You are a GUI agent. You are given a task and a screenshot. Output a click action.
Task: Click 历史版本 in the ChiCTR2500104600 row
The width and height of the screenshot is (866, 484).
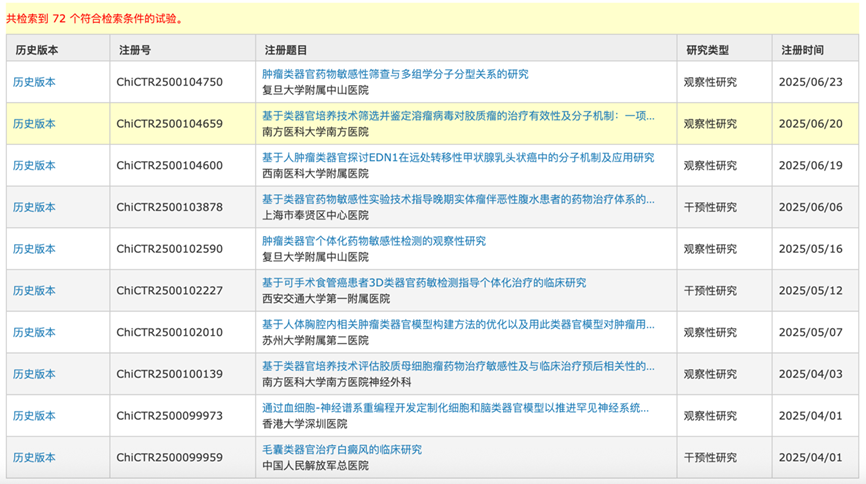(34, 166)
